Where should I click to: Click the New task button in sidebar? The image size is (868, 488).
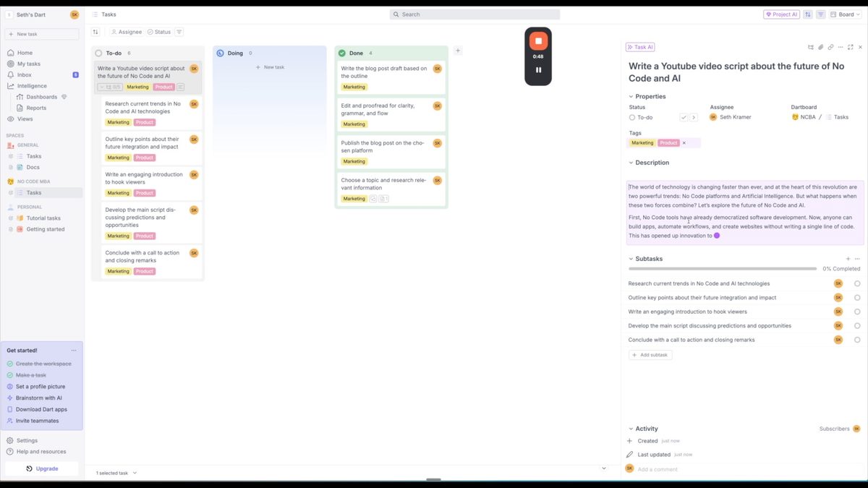42,34
